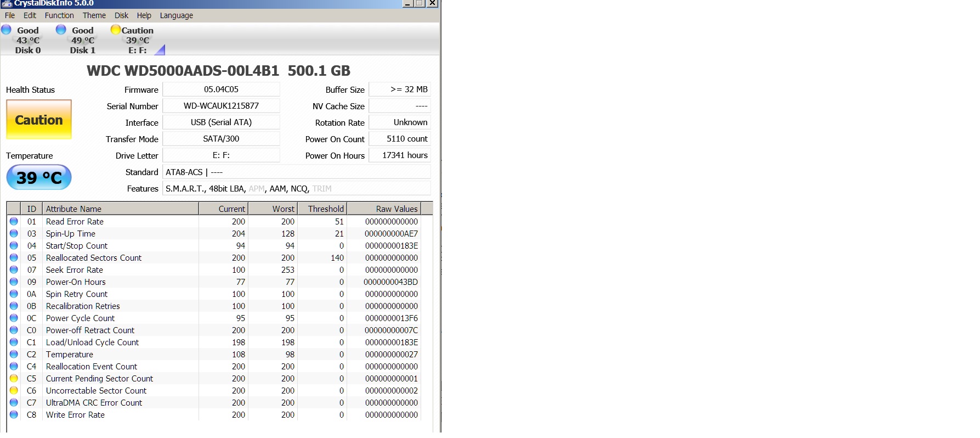Screen dimensions: 980x438
Task: Click the Worst column header
Action: coord(273,209)
